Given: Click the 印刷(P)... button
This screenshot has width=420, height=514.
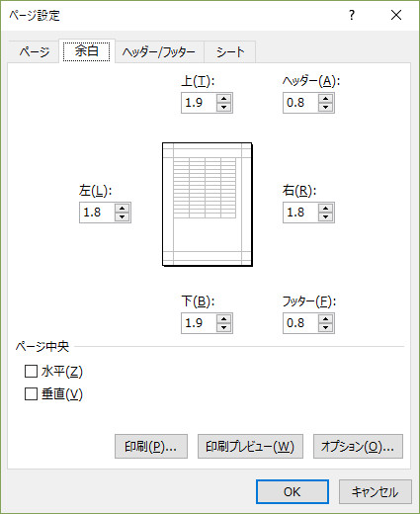Looking at the screenshot, I should (151, 447).
